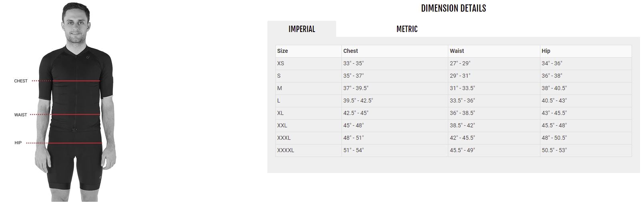Click the waist cell reading 27" - 29"
The image size is (644, 203).
coord(460,63)
